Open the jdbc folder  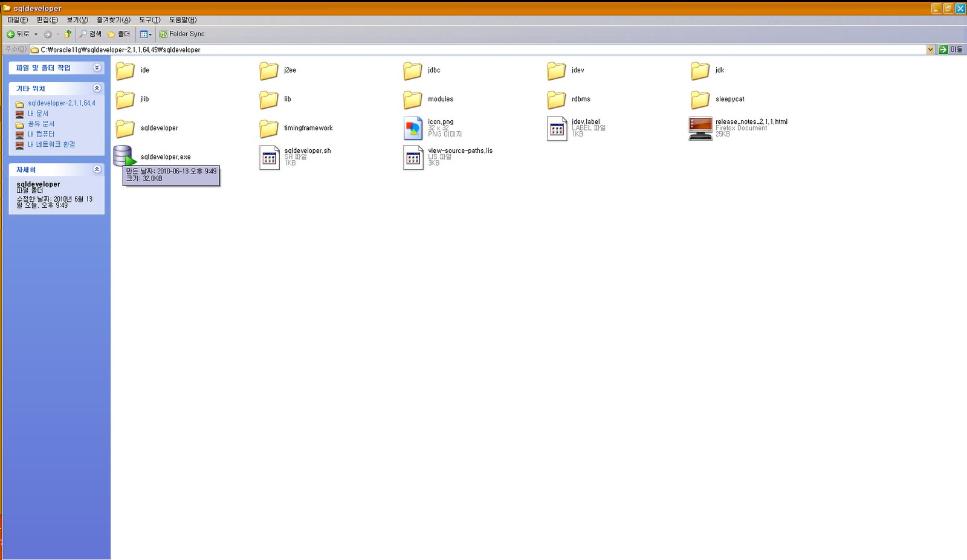coord(412,71)
